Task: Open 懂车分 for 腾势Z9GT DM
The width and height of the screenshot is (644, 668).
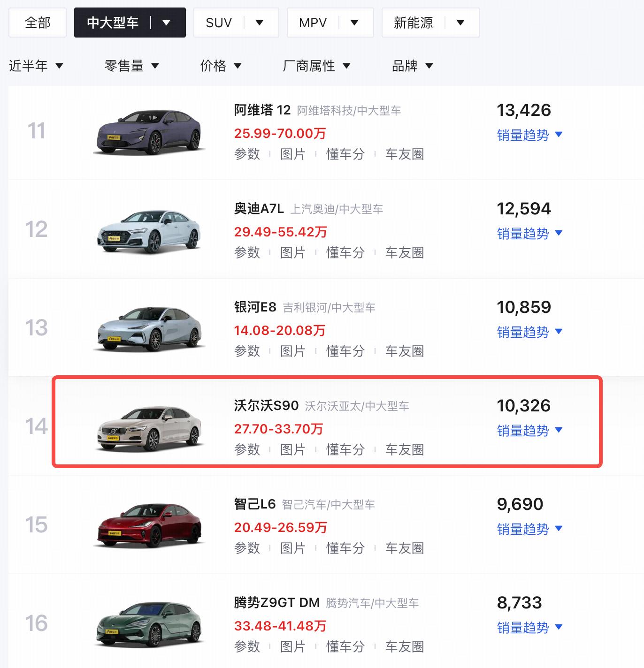Action: point(345,646)
